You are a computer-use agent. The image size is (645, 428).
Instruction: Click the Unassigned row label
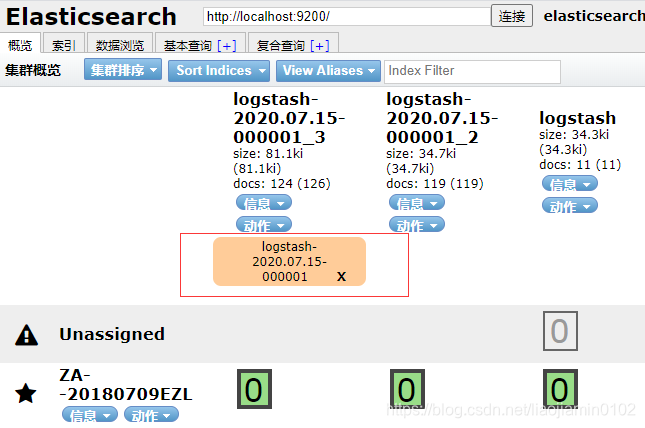[112, 334]
